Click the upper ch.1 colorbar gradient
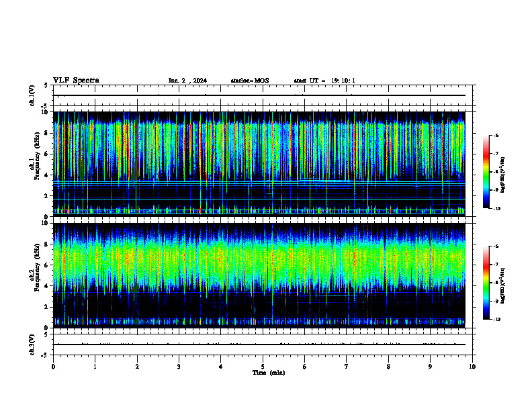 [486, 172]
